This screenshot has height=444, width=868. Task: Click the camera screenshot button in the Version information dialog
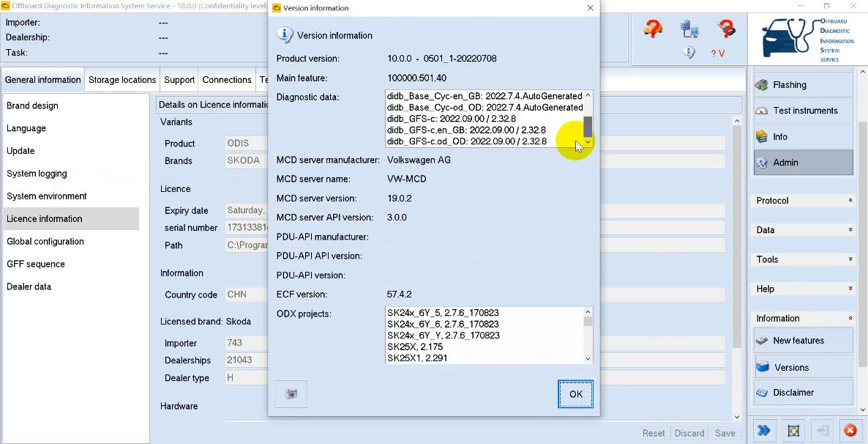[x=291, y=393]
